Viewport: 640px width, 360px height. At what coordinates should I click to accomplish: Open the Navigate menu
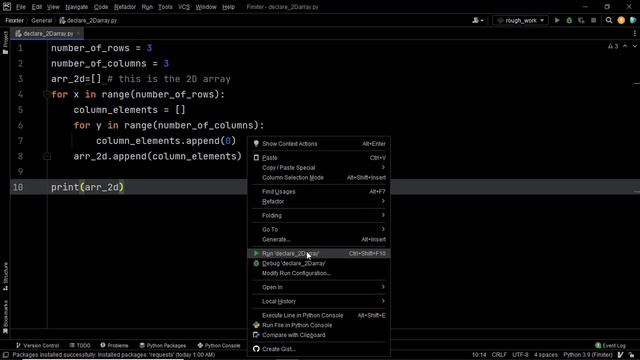76,7
